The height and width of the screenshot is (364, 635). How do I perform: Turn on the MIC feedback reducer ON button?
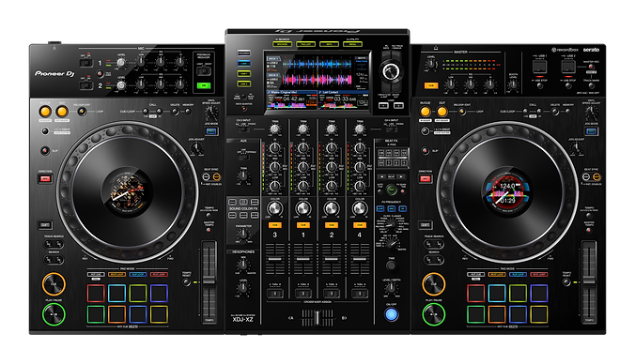click(x=204, y=85)
